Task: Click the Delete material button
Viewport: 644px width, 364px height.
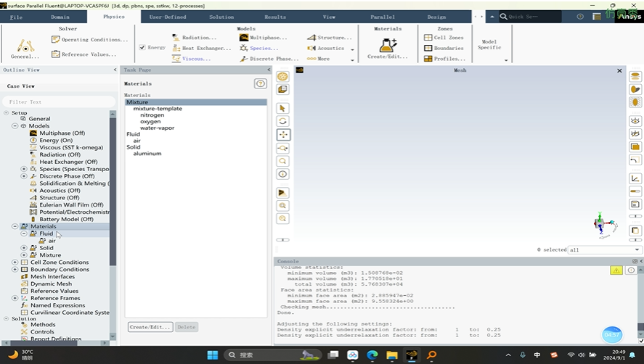Action: pos(187,327)
